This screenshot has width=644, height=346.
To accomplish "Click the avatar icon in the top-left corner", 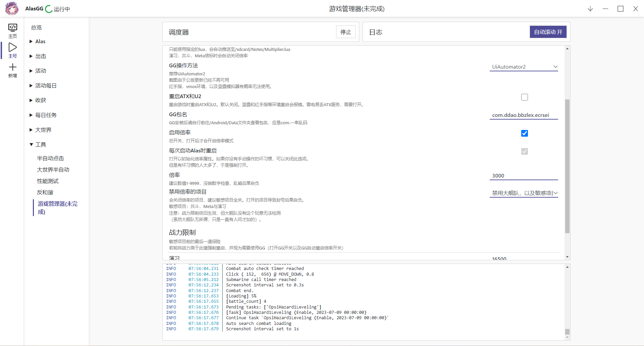I will (x=12, y=9).
